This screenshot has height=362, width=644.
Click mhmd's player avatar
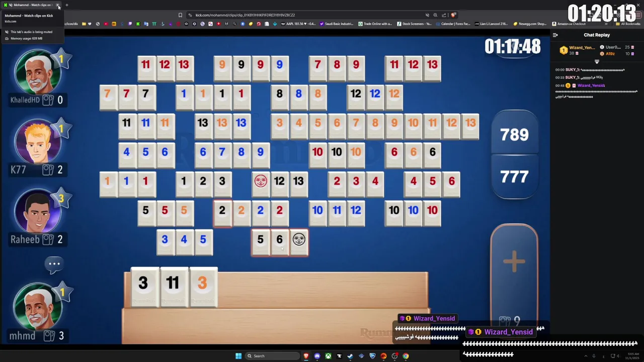(38, 307)
